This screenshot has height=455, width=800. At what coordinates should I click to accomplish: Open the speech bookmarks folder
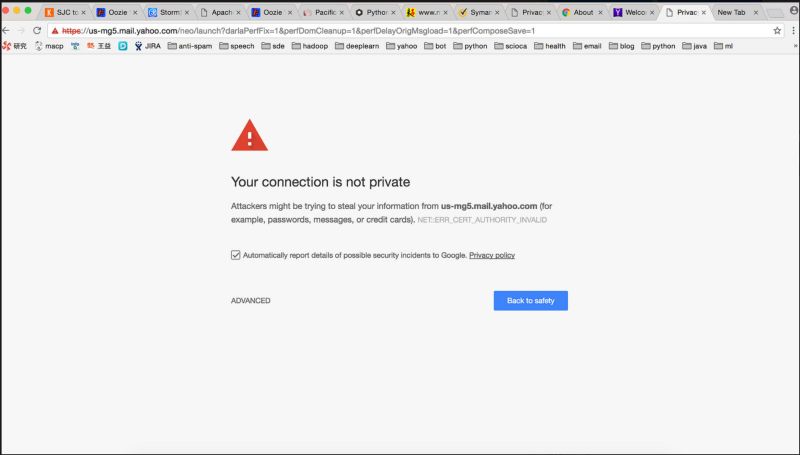click(237, 46)
